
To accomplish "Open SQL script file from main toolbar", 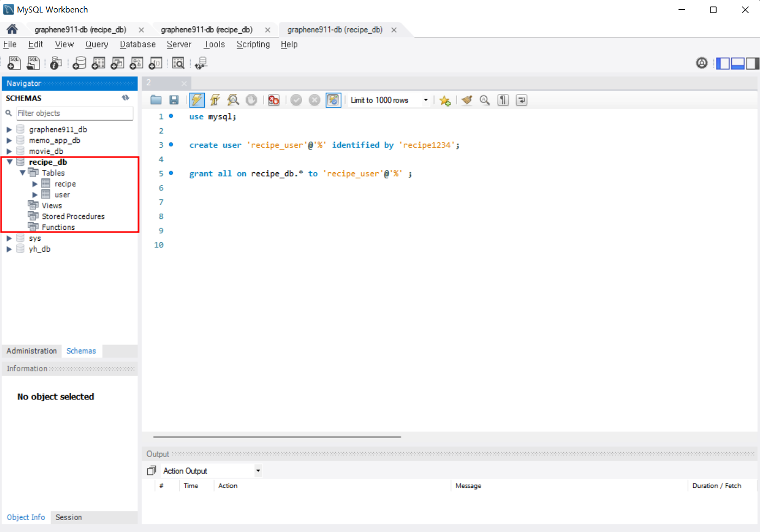I will pyautogui.click(x=33, y=63).
